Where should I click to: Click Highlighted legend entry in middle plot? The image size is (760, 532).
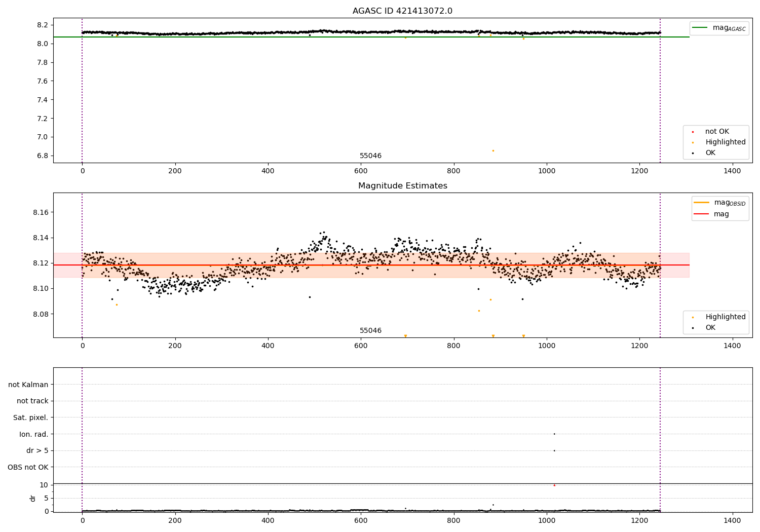719,317
